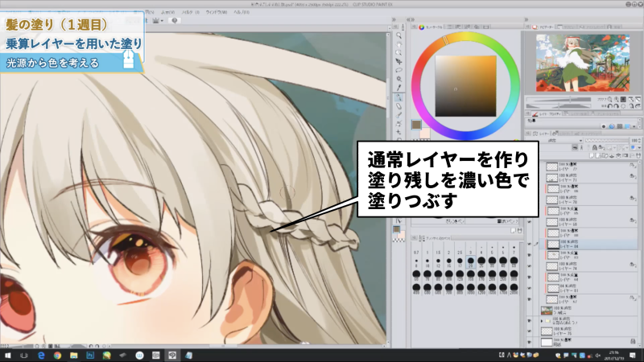
Task: Select the Zoom magnifier tool
Action: coord(398,35)
